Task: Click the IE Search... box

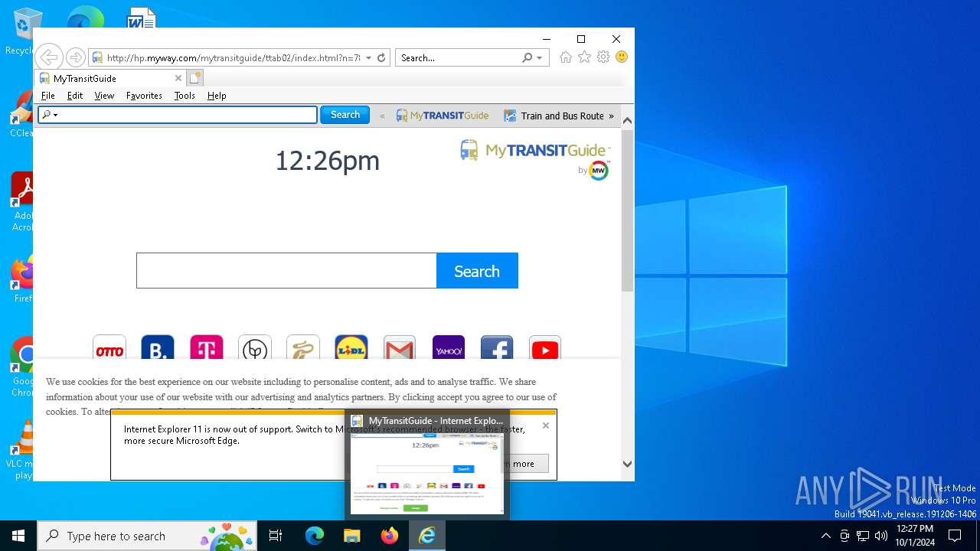Action: (458, 57)
